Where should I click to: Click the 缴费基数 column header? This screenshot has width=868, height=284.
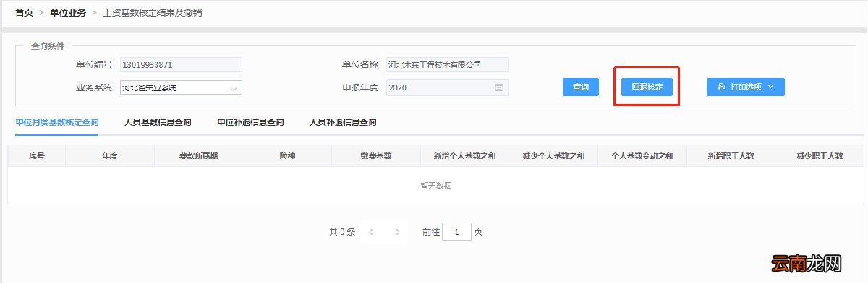(x=376, y=156)
